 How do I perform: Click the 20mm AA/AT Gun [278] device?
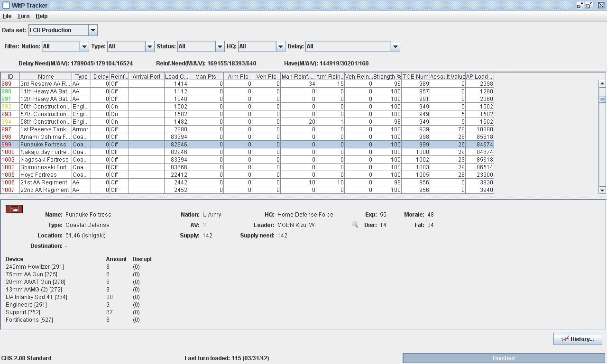(x=36, y=282)
